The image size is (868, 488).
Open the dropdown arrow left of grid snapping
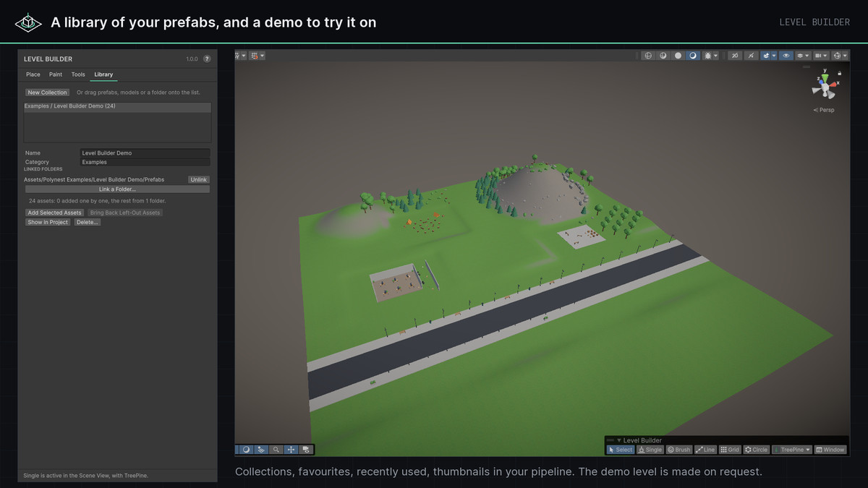[x=244, y=56]
